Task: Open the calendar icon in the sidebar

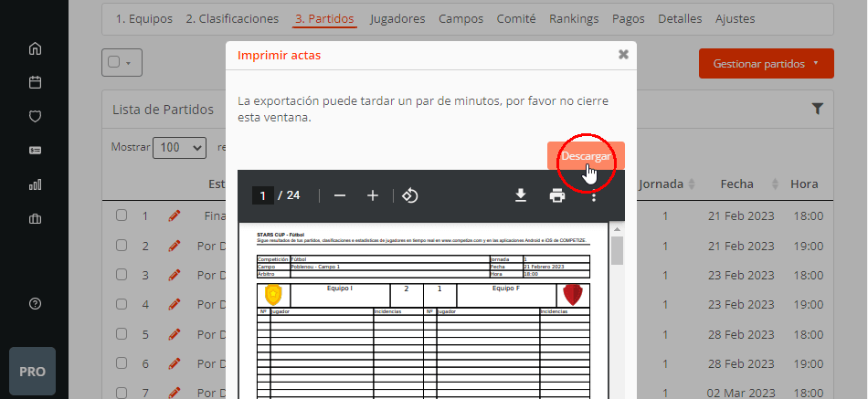Action: pos(35,82)
